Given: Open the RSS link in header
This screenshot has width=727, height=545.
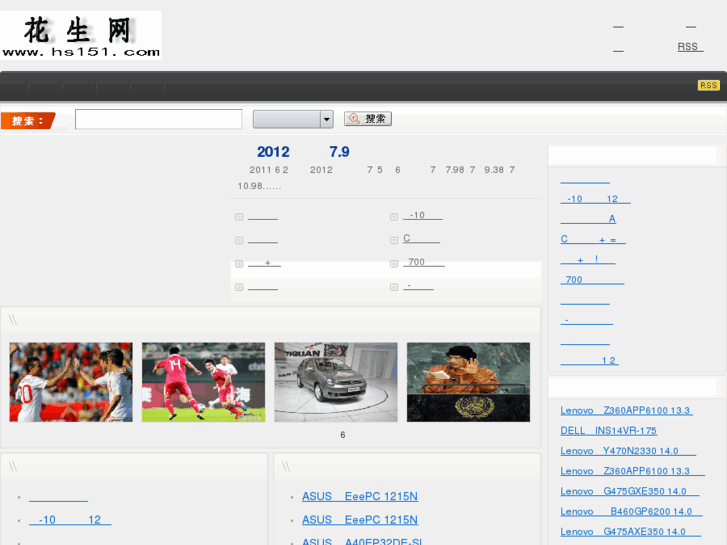Looking at the screenshot, I should click(x=690, y=47).
